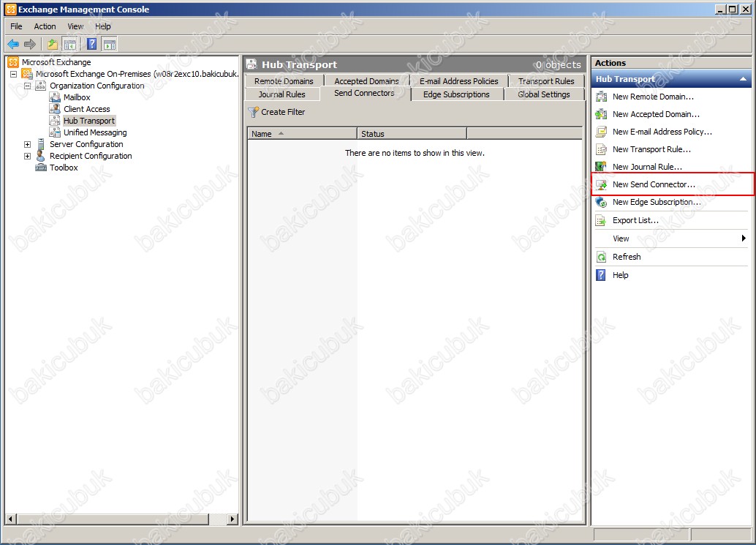Click the Forward arrow toolbar icon
Image resolution: width=756 pixels, height=545 pixels.
pos(30,45)
